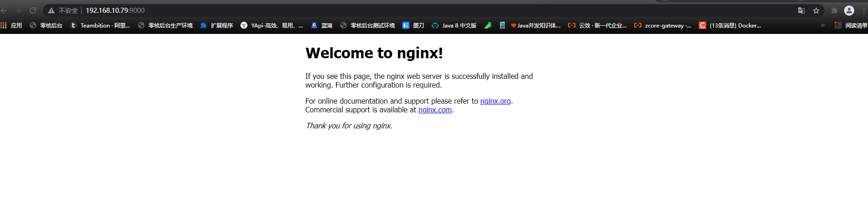Open the user profile avatar
The image size is (868, 216).
coord(849,11)
